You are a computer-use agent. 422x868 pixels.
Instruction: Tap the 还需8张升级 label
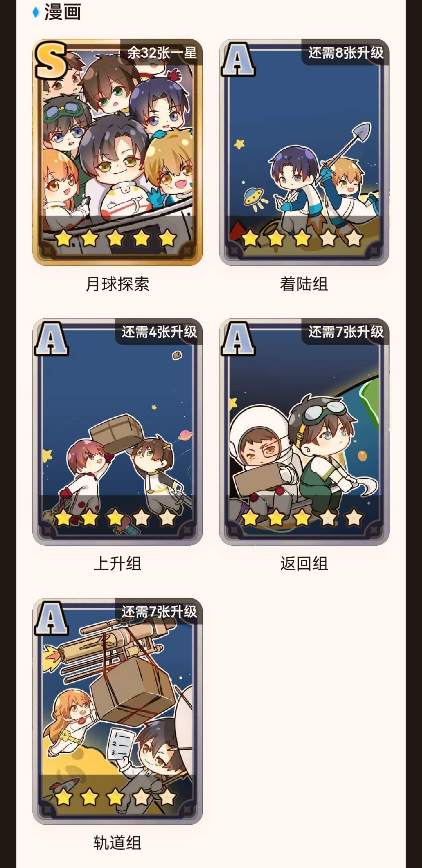point(346,53)
